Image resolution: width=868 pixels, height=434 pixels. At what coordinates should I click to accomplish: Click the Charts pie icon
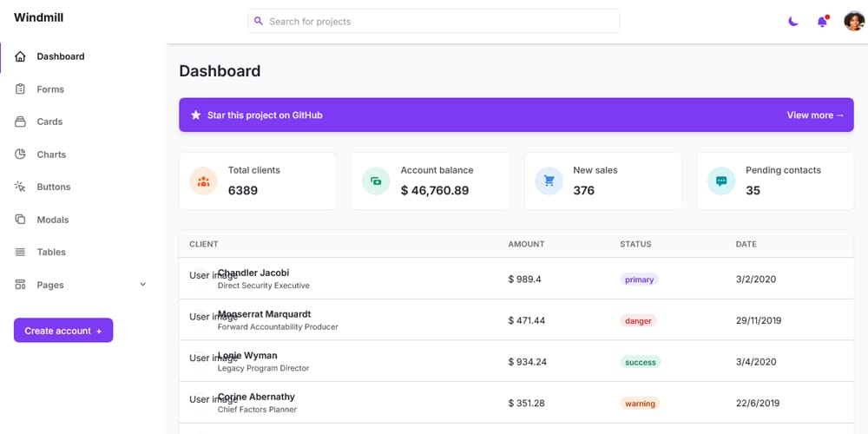point(20,154)
